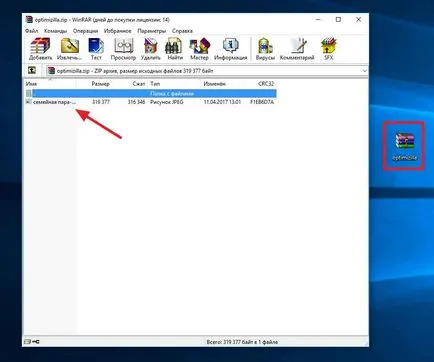Click the Добавить (Add) toolbar icon
The image size is (434, 362).
[40, 49]
